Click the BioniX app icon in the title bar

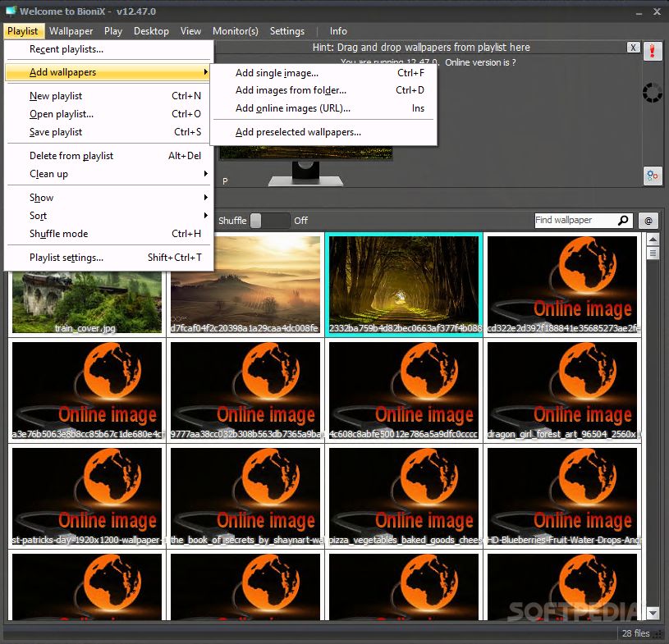[11, 11]
